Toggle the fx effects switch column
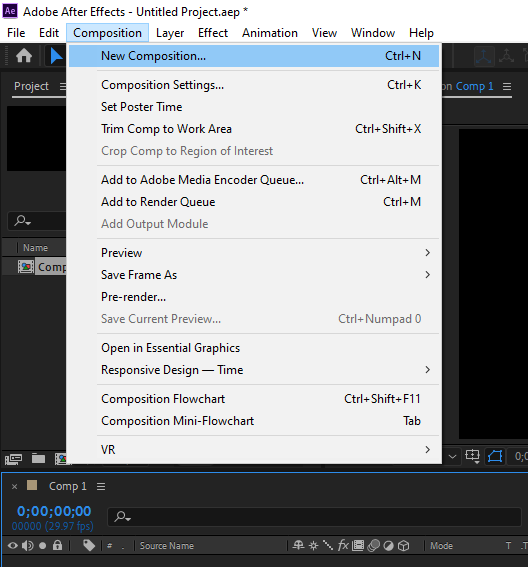This screenshot has height=567, width=528. [x=343, y=545]
